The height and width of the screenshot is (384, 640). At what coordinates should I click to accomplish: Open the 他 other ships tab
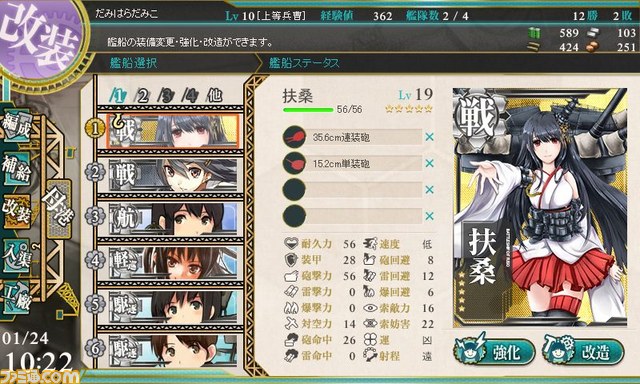click(x=214, y=95)
